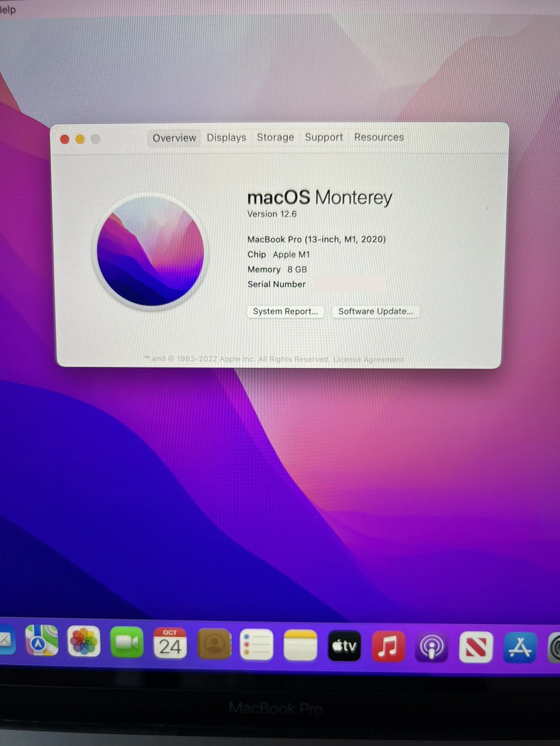Click the Serial Number label
Viewport: 560px width, 746px height.
click(277, 284)
